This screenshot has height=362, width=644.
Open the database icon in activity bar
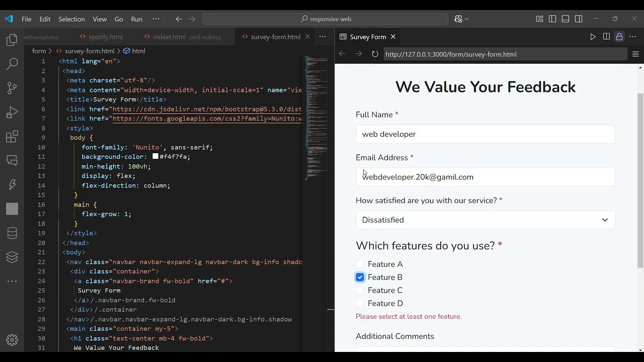point(12,233)
